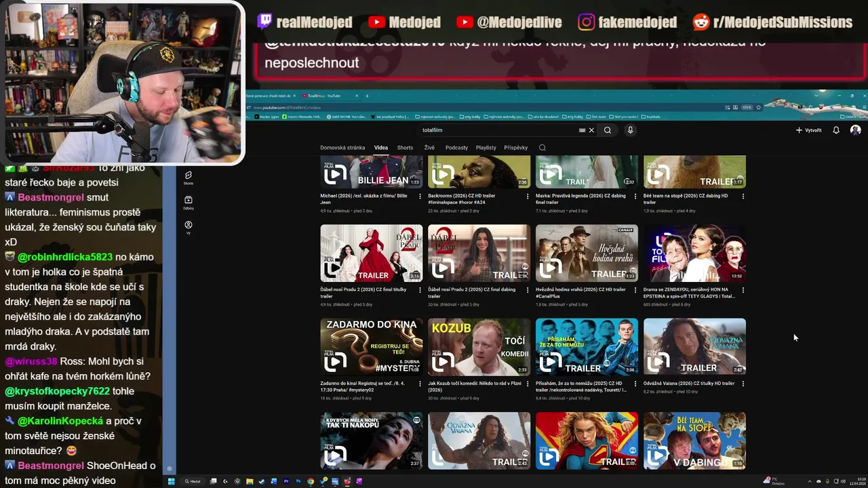Play Ďábel nosí Pradu 2 dabing thumbnail

[x=479, y=253]
